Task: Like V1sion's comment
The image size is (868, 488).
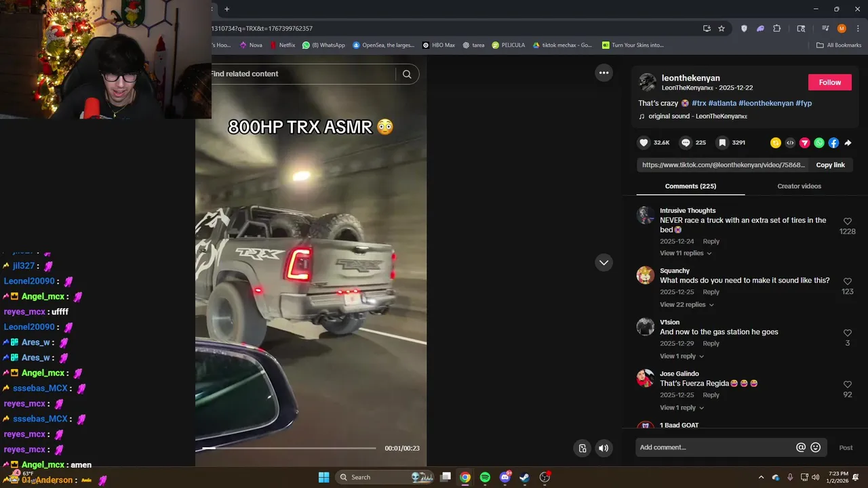Action: [847, 333]
